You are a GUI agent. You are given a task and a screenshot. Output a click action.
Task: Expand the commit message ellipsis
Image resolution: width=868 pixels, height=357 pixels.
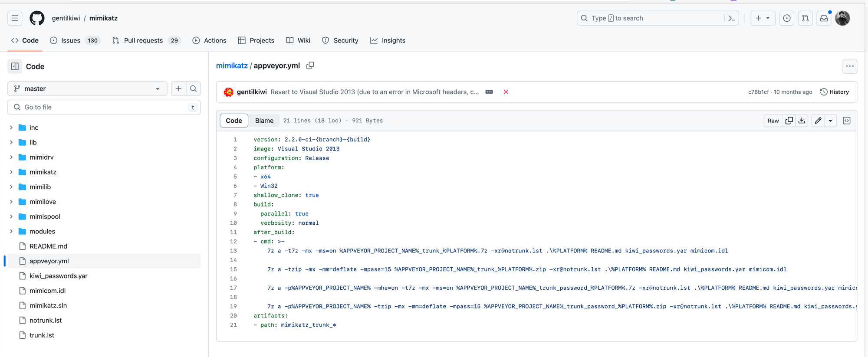click(x=489, y=92)
